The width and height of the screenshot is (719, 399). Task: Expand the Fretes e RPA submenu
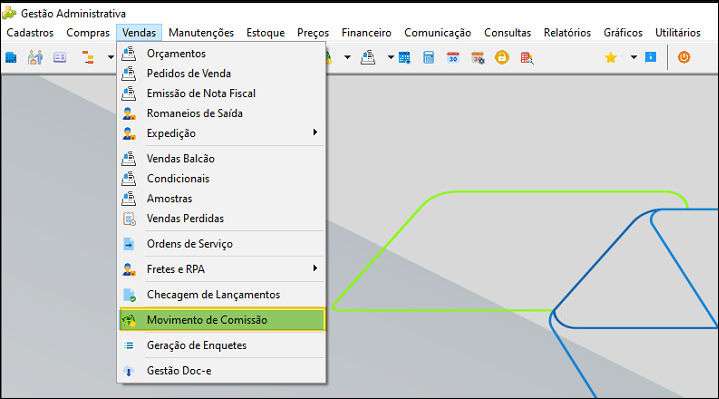tap(222, 269)
